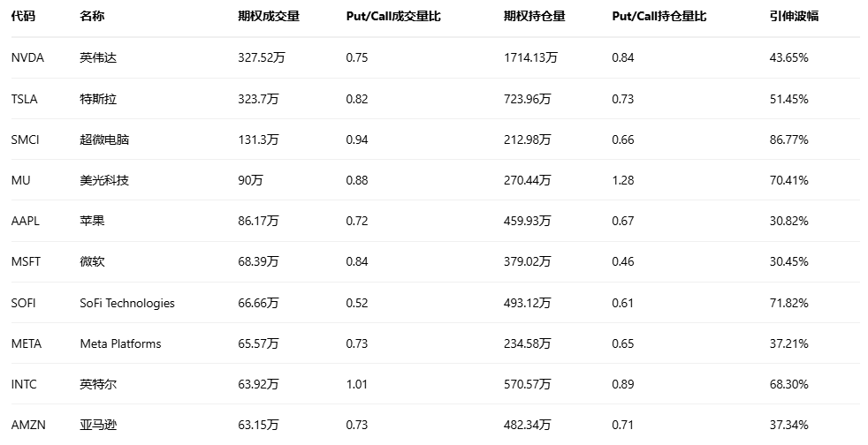This screenshot has height=445, width=868.
Task: Click the 代码 column header
Action: [x=24, y=16]
